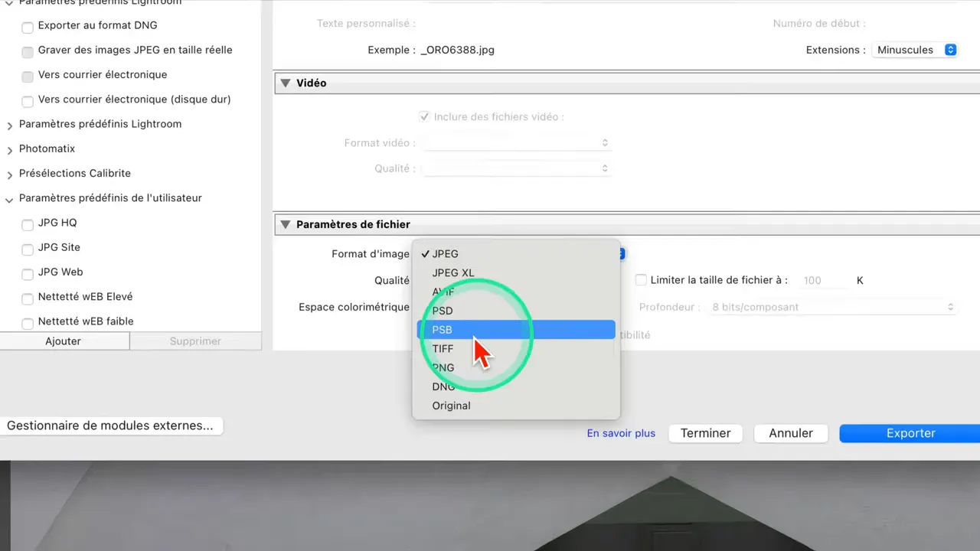Select PSB in the format dropdown
This screenshot has height=551, width=980.
tap(442, 330)
